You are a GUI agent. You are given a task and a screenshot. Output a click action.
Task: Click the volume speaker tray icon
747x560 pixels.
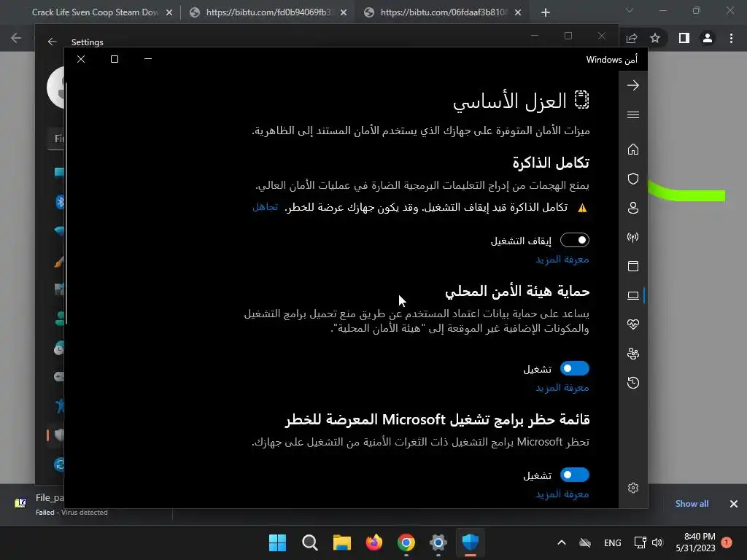(x=657, y=542)
